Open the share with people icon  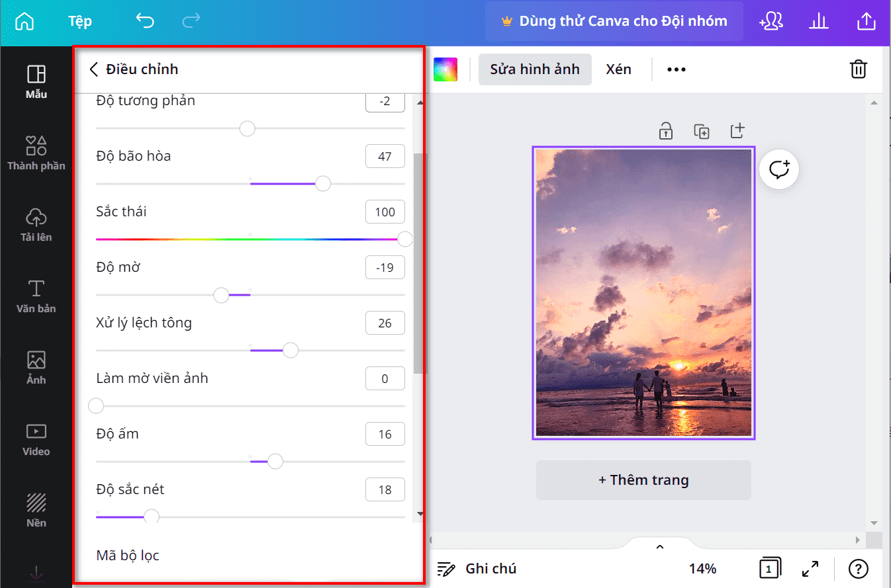[772, 21]
